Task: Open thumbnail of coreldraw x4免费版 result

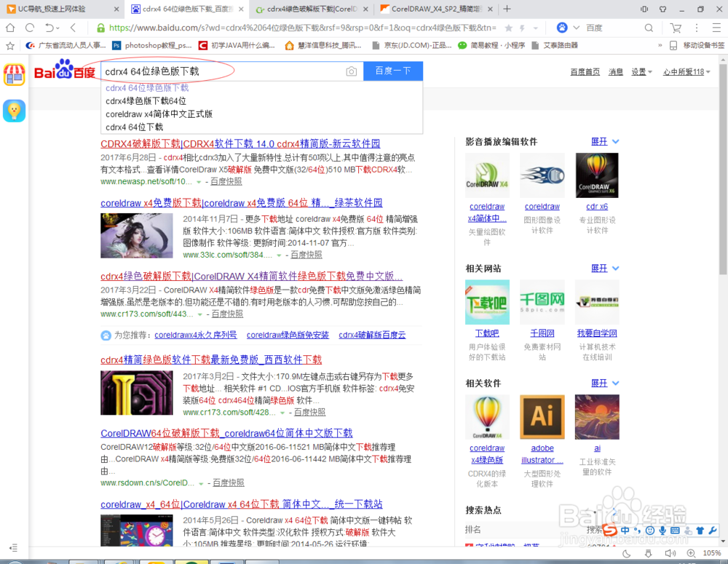Action: coord(137,236)
